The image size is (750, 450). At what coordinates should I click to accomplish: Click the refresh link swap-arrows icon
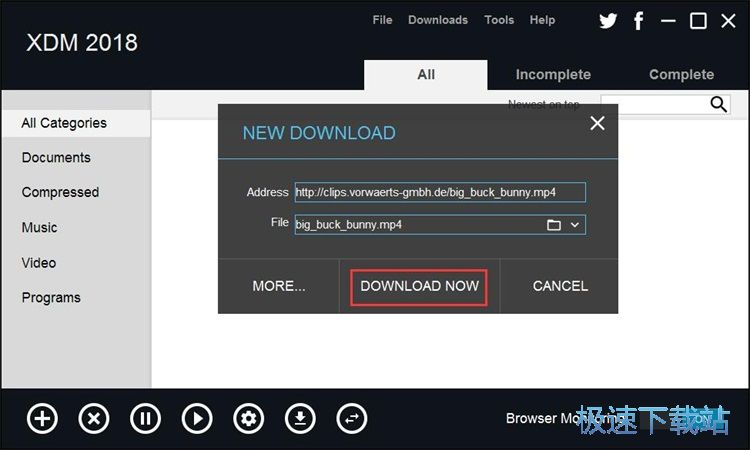[352, 419]
